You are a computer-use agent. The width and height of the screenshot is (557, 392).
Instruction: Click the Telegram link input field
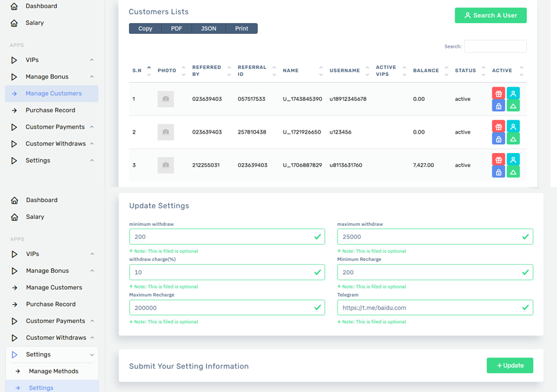pyautogui.click(x=435, y=307)
